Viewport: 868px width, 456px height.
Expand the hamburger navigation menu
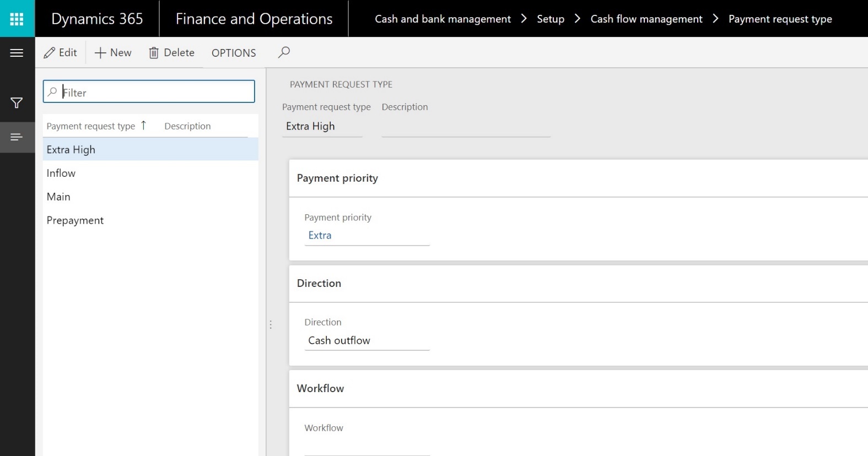click(x=17, y=53)
